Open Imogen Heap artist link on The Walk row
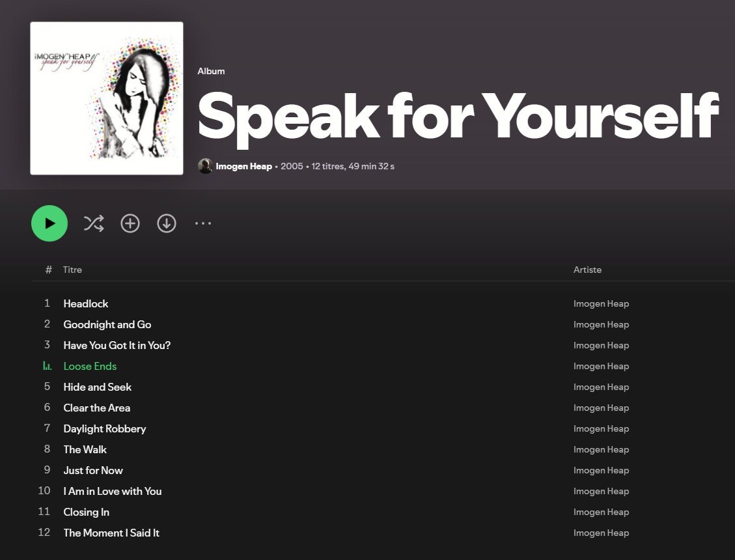 tap(601, 449)
